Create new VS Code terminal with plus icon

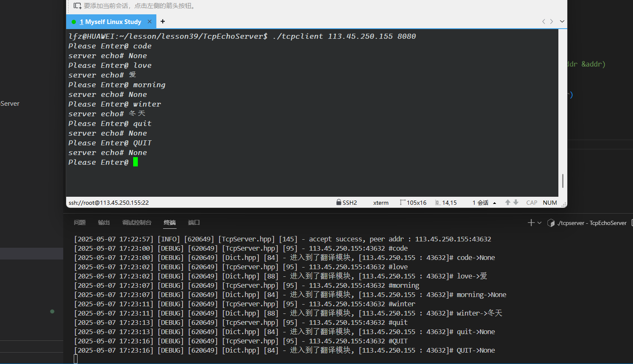[531, 223]
